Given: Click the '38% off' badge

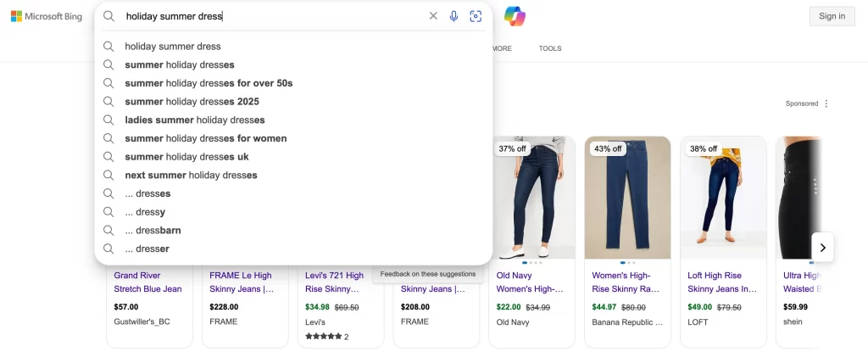Looking at the screenshot, I should pos(704,148).
